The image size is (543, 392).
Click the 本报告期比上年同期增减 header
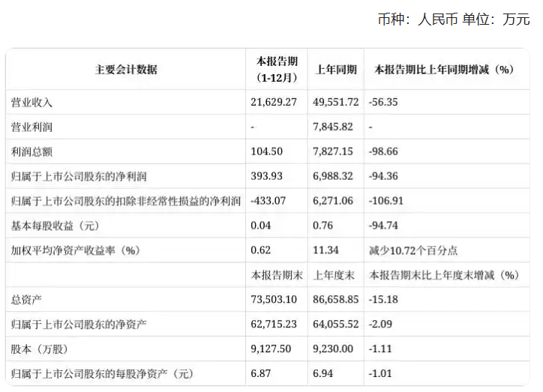pyautogui.click(x=443, y=70)
